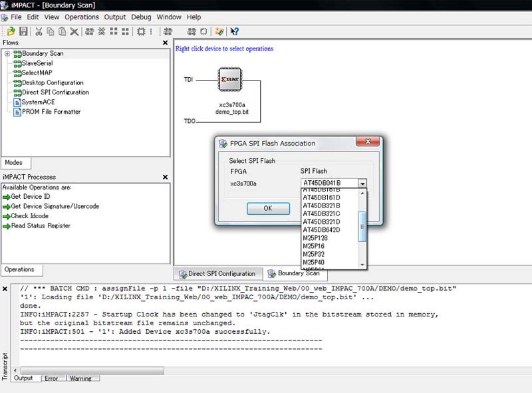Click the Paste clipboard toolbar icon
This screenshot has width=532, height=393.
pyautogui.click(x=62, y=31)
